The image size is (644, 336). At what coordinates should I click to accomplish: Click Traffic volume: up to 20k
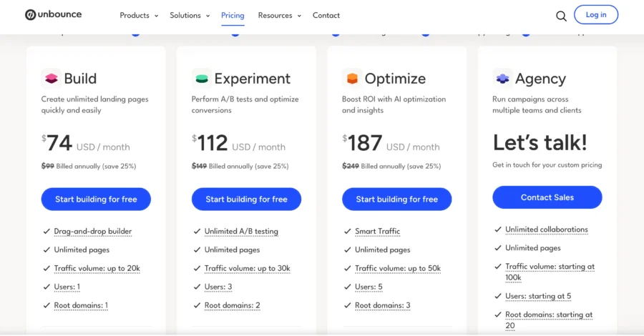pyautogui.click(x=97, y=268)
